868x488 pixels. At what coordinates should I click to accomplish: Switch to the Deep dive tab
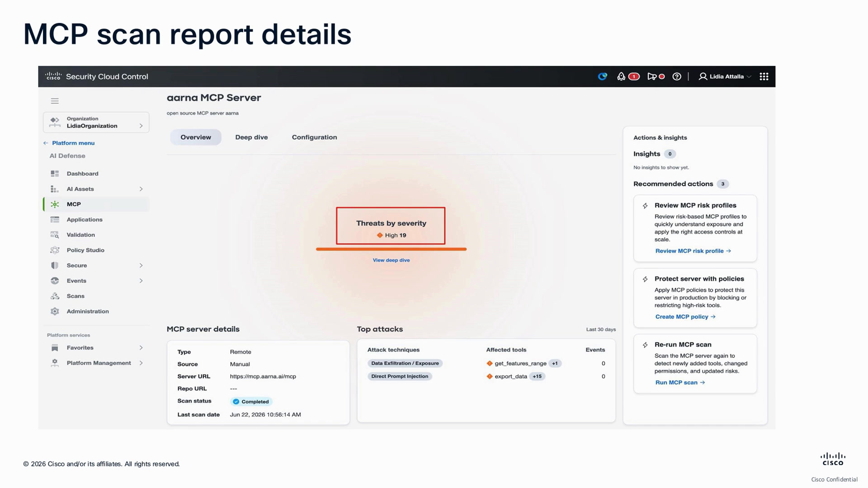(x=251, y=137)
